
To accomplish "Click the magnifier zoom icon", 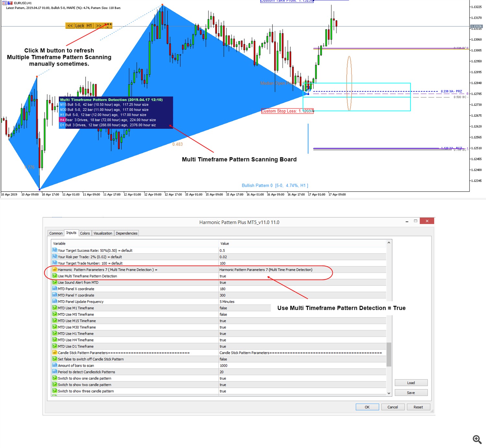I will [x=477, y=439].
